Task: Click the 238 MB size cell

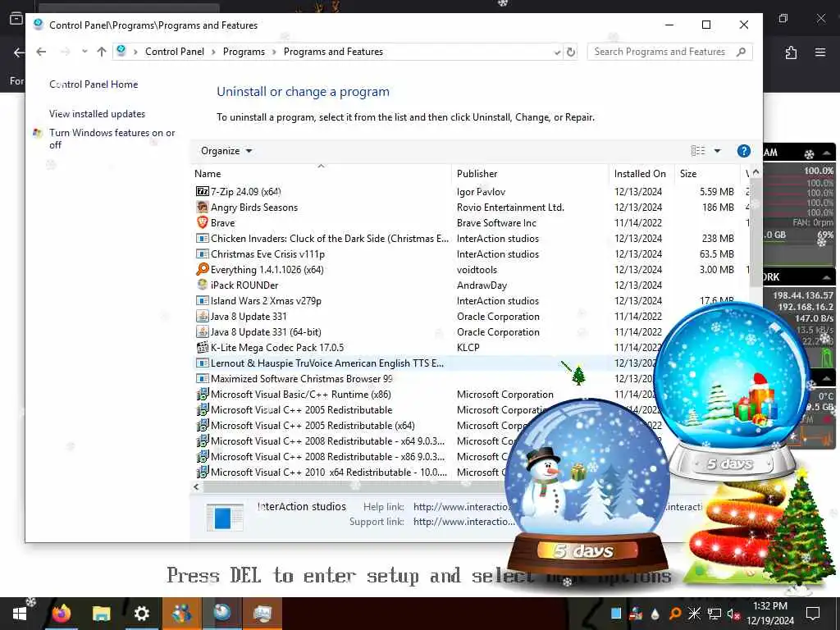Action: click(x=718, y=239)
